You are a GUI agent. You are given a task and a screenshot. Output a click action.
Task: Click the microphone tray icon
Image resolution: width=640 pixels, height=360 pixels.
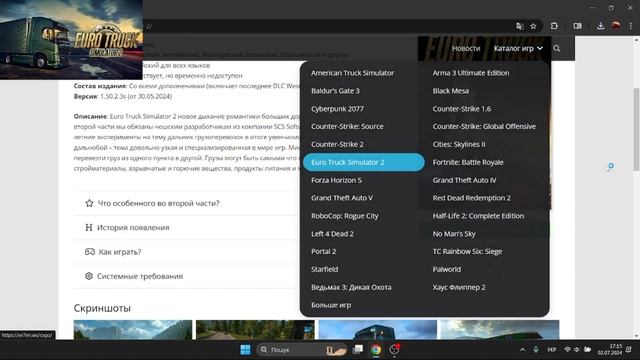[x=536, y=350]
